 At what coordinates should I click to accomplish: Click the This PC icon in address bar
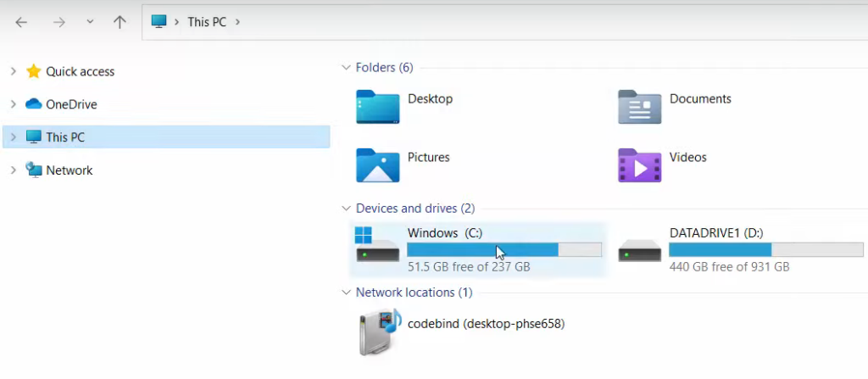point(159,21)
